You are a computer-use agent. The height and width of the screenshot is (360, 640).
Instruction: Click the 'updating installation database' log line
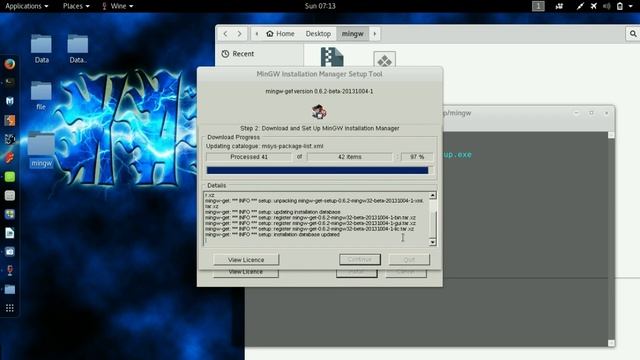273,212
